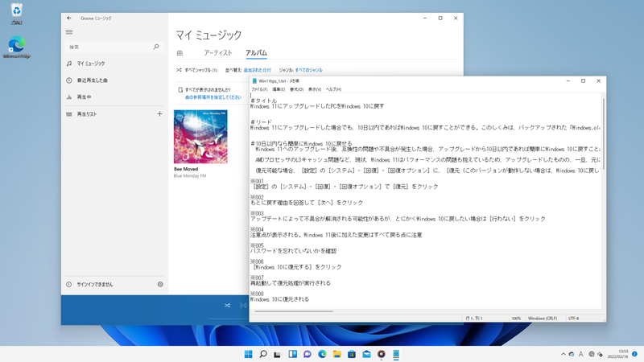Open taskbar Search icon
The image size is (644, 362).
coord(263,354)
